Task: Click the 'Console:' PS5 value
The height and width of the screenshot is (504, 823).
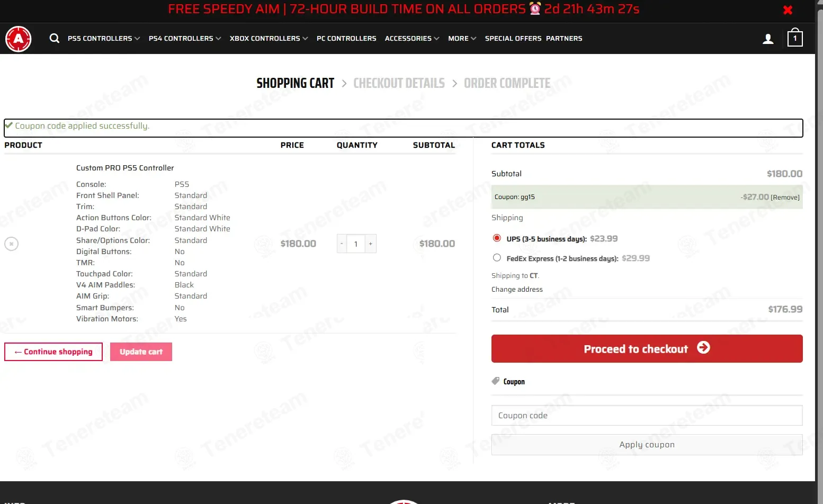Action: coord(182,184)
